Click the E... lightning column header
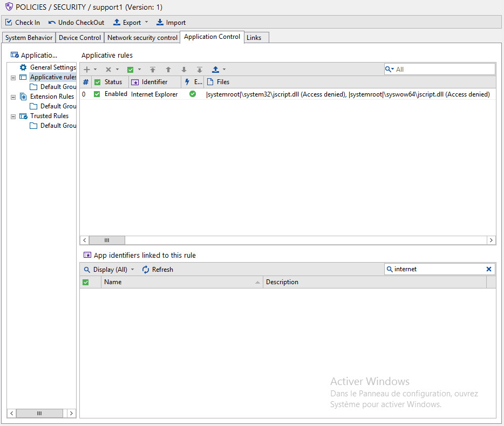Image resolution: width=504 pixels, height=426 pixels. click(x=193, y=82)
